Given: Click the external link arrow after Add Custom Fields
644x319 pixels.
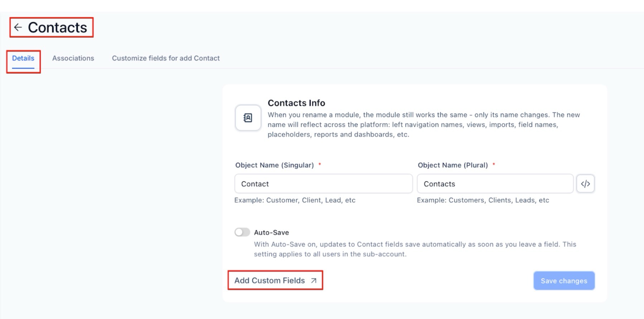Looking at the screenshot, I should coord(314,281).
